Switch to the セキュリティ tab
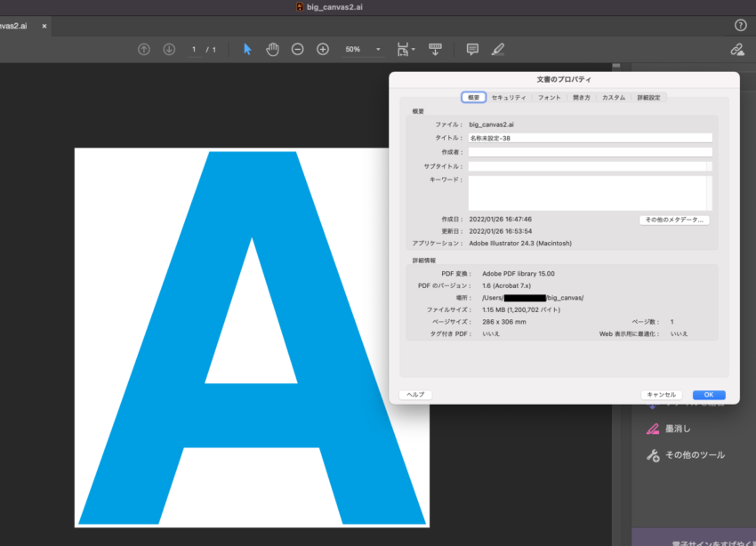The image size is (756, 546). tap(509, 97)
